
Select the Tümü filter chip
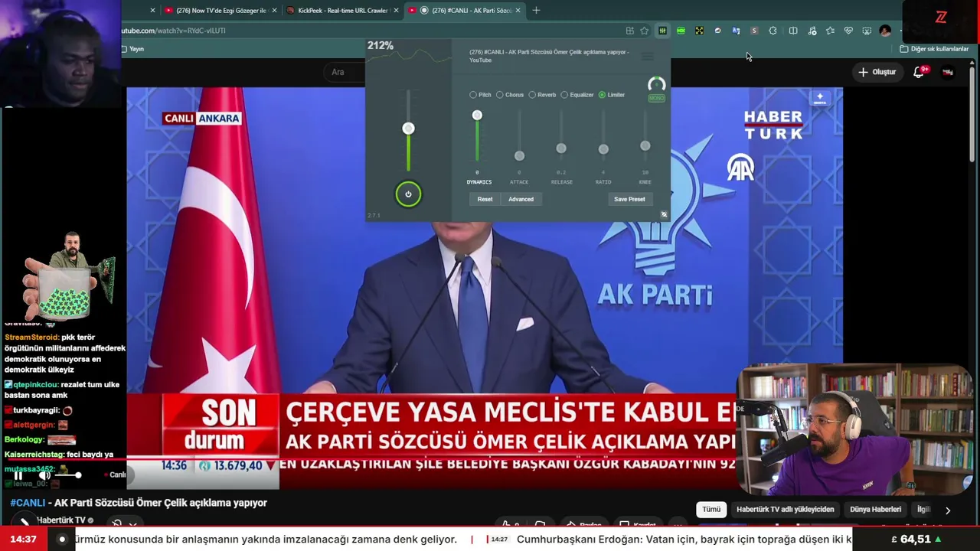(711, 509)
